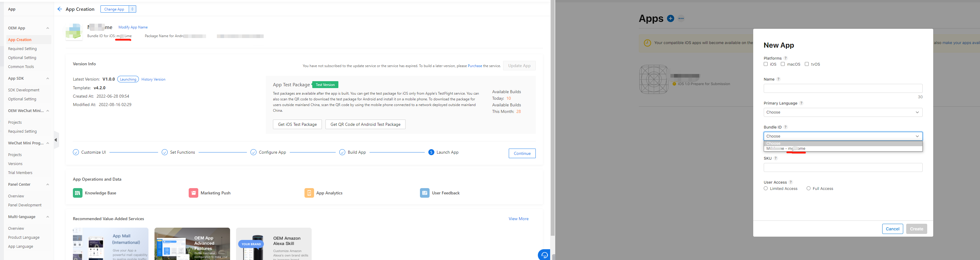Collapse the OEM WeChat Mini sidebar section
Viewport: 980px width, 260px height.
(48, 111)
